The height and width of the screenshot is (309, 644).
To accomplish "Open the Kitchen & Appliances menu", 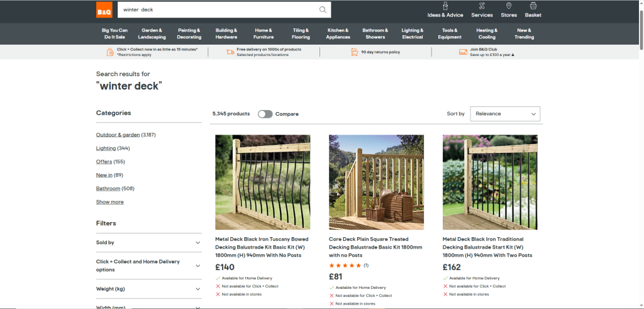I will coord(338,33).
